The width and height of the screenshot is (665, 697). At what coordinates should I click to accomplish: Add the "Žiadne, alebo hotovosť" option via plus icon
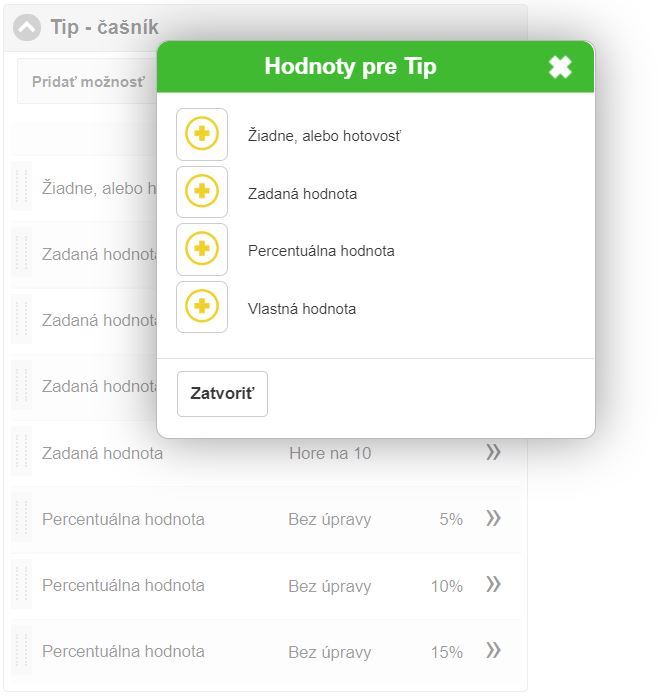[202, 134]
